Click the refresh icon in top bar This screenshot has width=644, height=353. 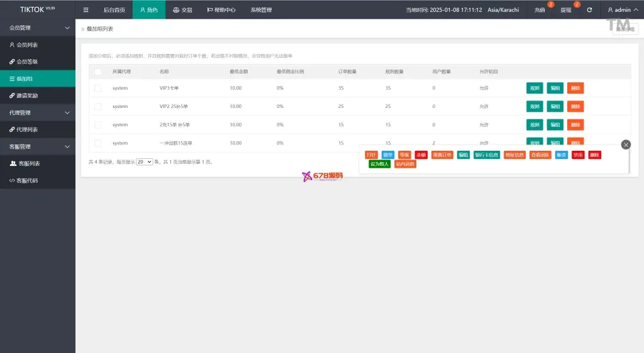[x=589, y=10]
